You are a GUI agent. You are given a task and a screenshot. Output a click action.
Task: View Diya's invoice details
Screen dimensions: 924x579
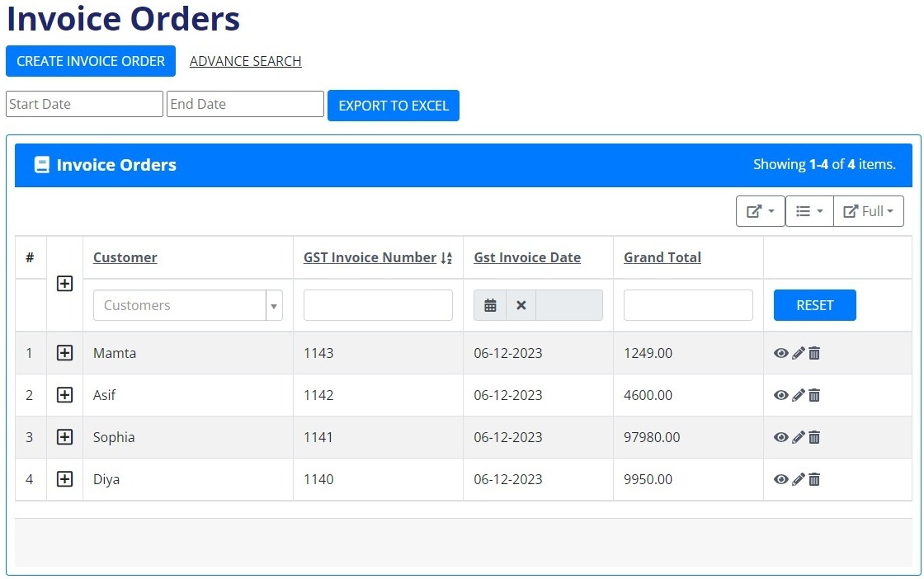pyautogui.click(x=780, y=479)
